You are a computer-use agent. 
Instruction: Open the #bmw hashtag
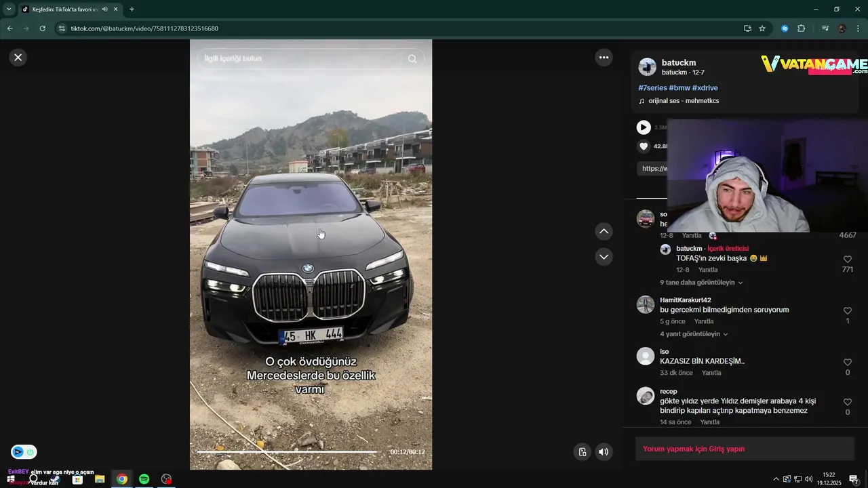[x=679, y=88]
